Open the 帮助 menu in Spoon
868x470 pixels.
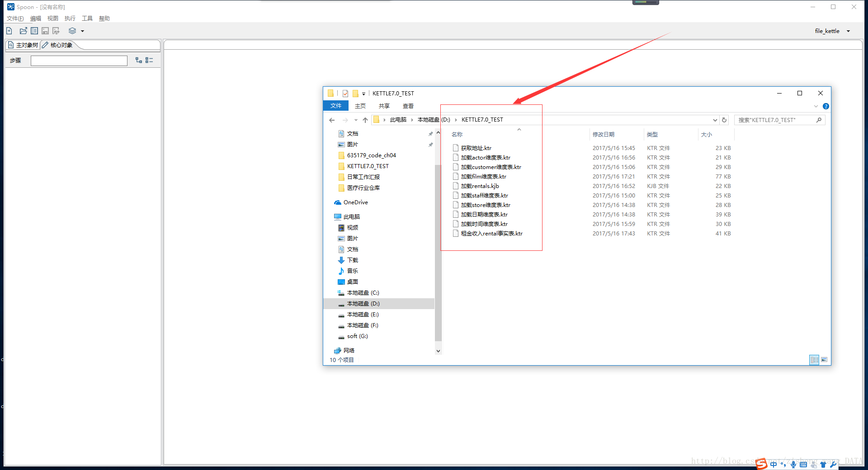point(104,19)
